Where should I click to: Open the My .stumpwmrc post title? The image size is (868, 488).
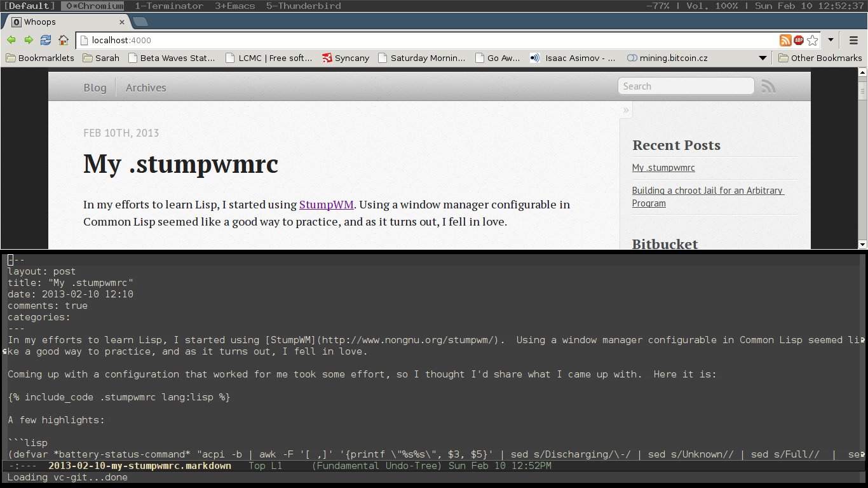click(180, 164)
